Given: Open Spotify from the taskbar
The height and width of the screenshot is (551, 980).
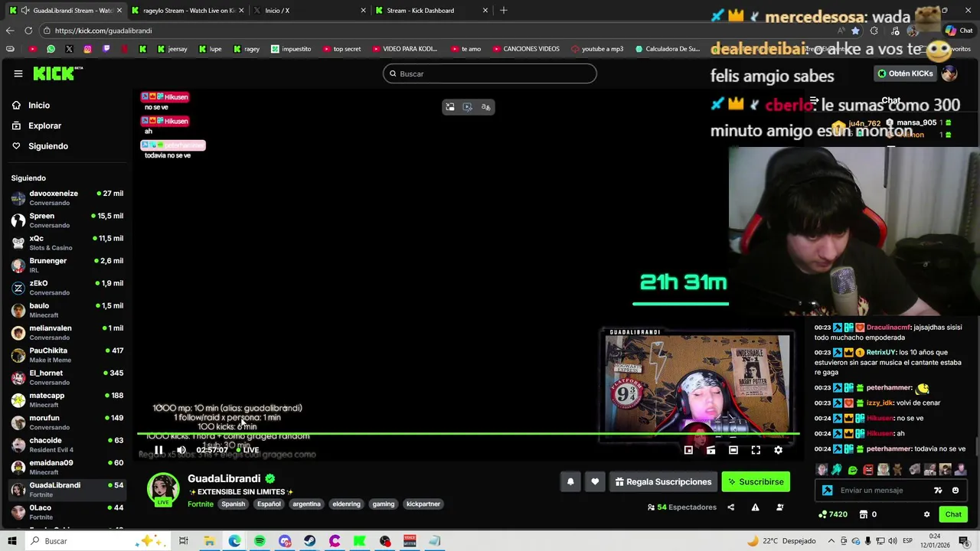Looking at the screenshot, I should [x=260, y=541].
